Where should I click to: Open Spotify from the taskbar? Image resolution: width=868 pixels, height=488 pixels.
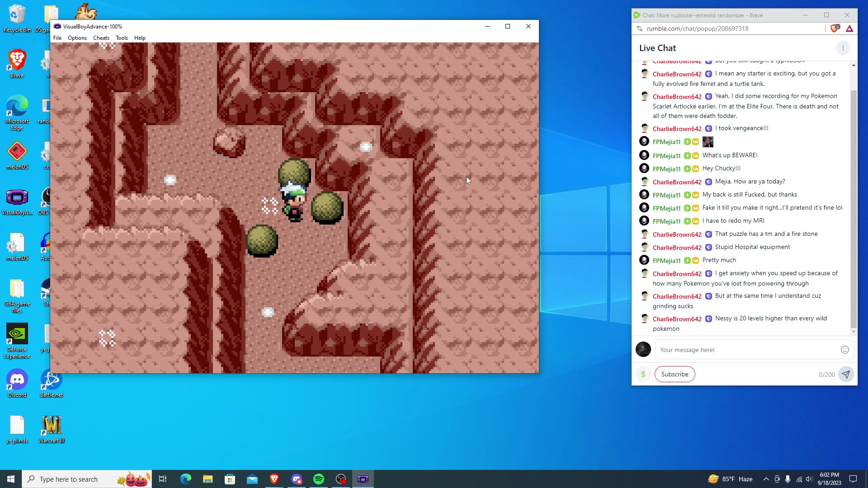click(319, 479)
